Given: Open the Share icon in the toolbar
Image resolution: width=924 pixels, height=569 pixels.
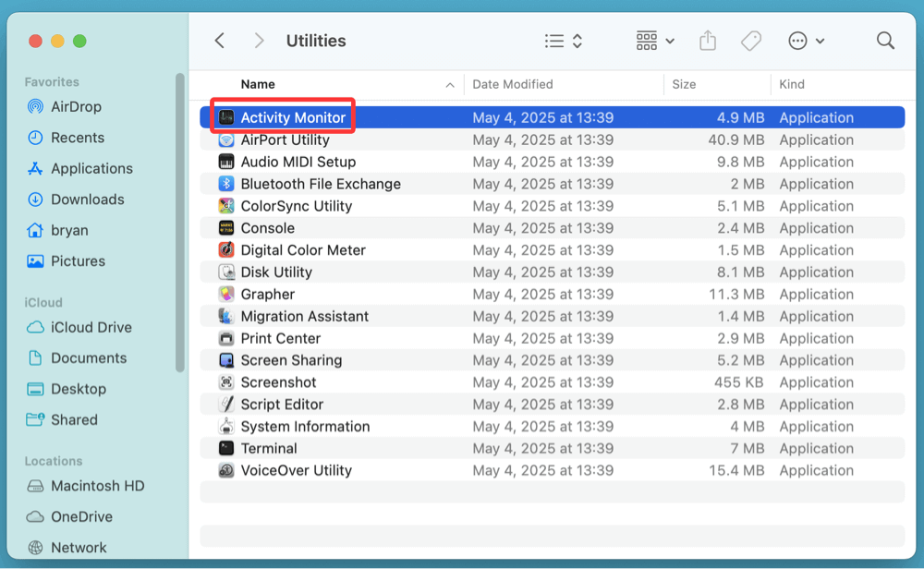Looking at the screenshot, I should coord(708,41).
